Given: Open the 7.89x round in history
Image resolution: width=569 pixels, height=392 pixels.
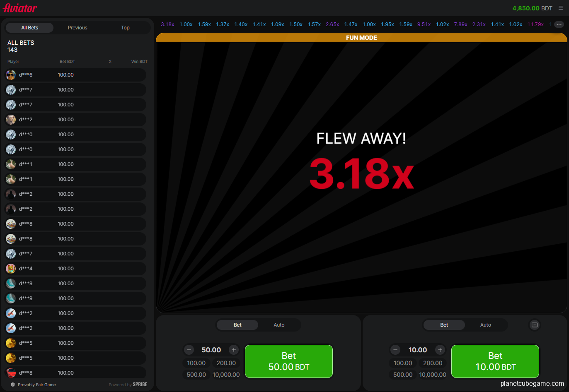Looking at the screenshot, I should [x=460, y=24].
